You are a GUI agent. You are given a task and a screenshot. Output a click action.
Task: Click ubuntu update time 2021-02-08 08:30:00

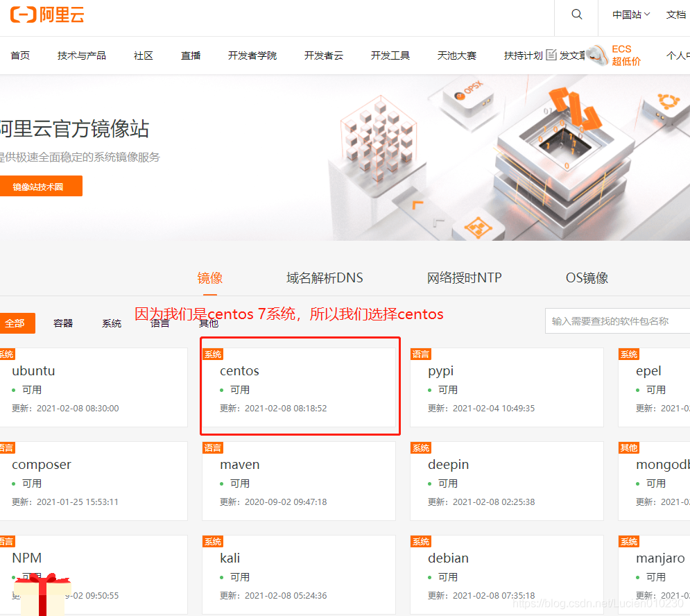[x=78, y=409]
